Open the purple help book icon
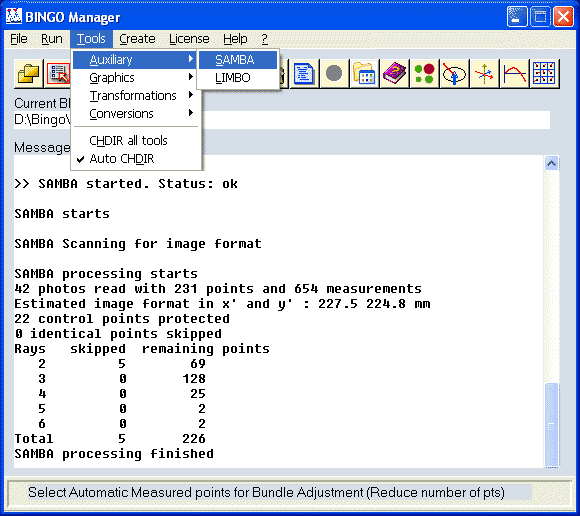This screenshot has width=580, height=516. click(394, 74)
